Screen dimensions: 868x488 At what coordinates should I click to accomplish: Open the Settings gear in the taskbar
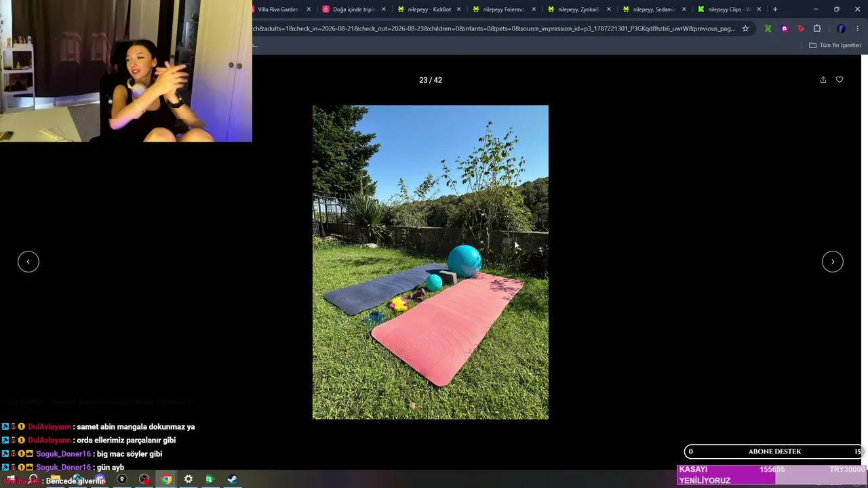pos(189,479)
